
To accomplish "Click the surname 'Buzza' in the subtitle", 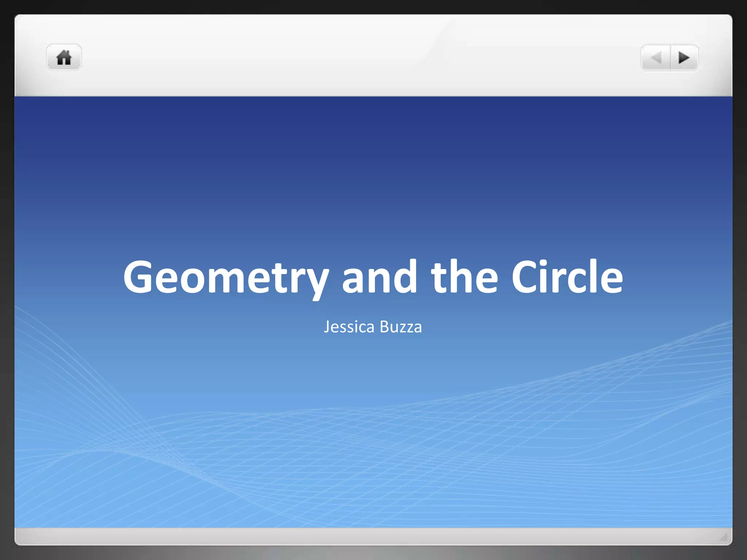I will click(400, 327).
